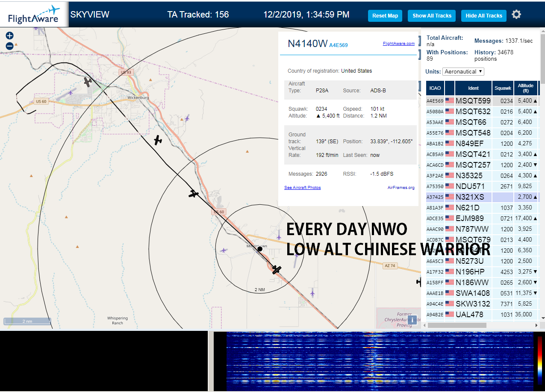The width and height of the screenshot is (545, 392).
Task: Select the N5273U aircraft row
Action: 482,261
